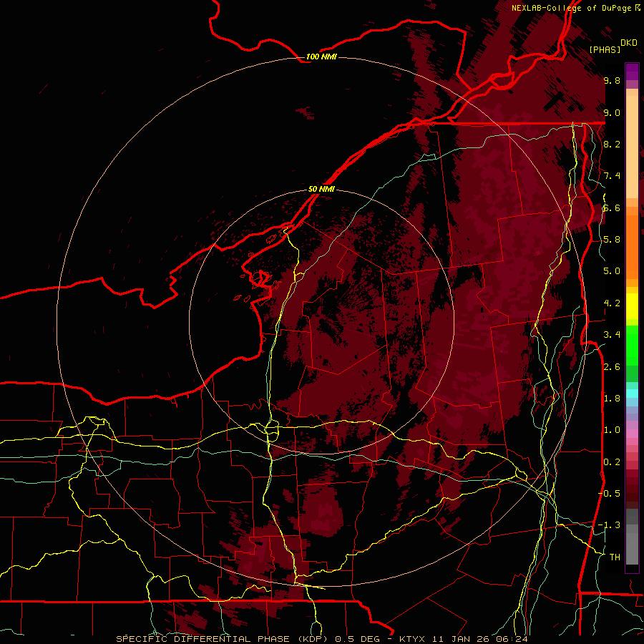Pick the orange segment of the color bar
This screenshot has height=644, width=644.
click(x=632, y=246)
